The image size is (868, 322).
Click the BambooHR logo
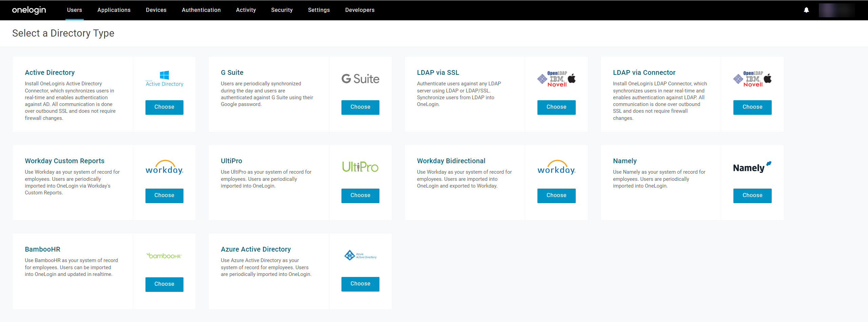(x=164, y=256)
